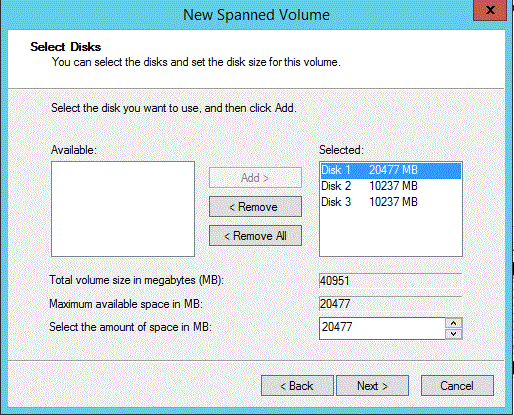This screenshot has width=514, height=415.
Task: Proceed with the Next > button
Action: click(x=372, y=386)
